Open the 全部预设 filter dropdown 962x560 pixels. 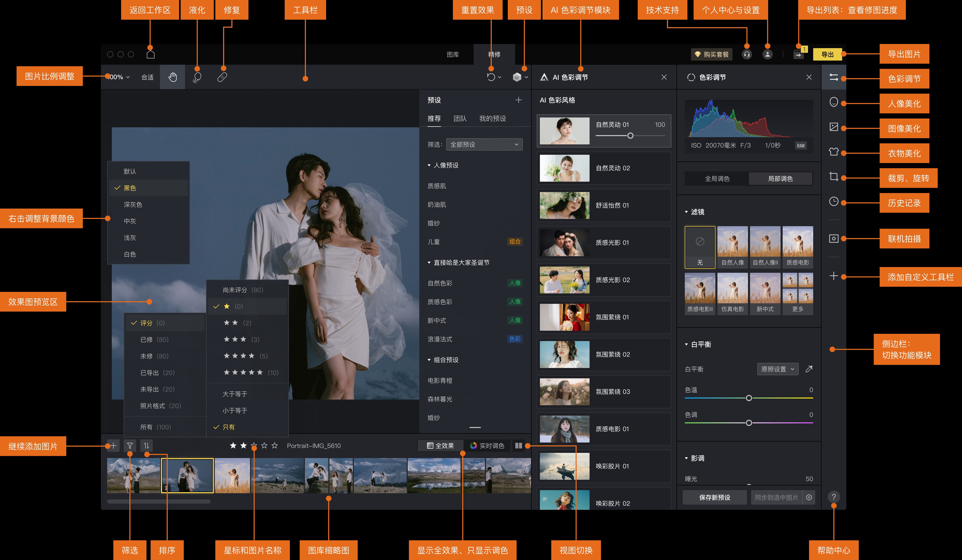pyautogui.click(x=484, y=144)
